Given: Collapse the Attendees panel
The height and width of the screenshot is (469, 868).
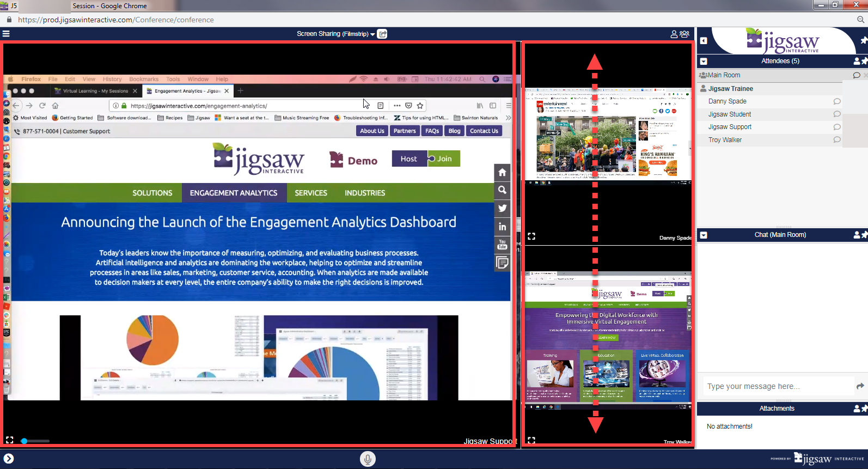Looking at the screenshot, I should [x=704, y=62].
